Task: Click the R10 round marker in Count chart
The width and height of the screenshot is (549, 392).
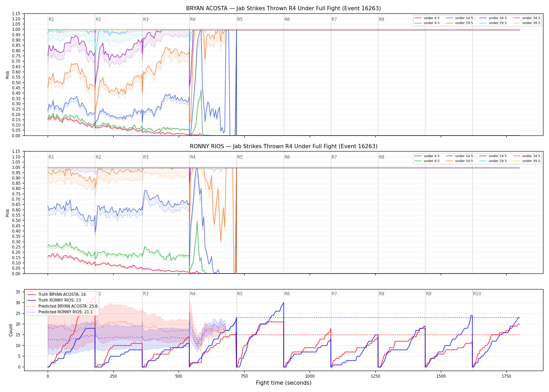Action: tap(477, 294)
